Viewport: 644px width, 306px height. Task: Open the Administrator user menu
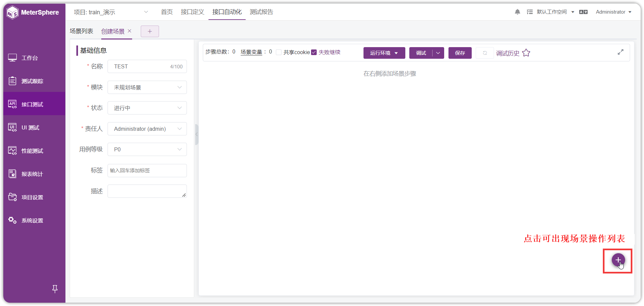[613, 12]
